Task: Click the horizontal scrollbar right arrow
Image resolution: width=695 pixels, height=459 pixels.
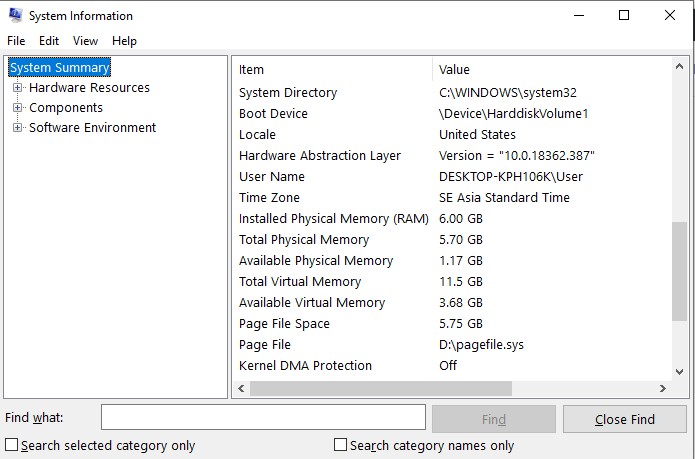Action: [663, 389]
